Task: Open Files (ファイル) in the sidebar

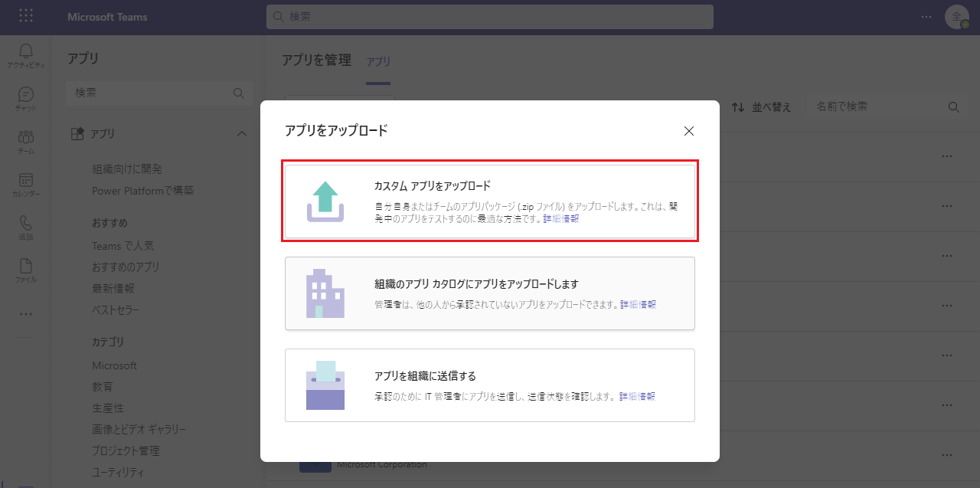Action: click(26, 270)
